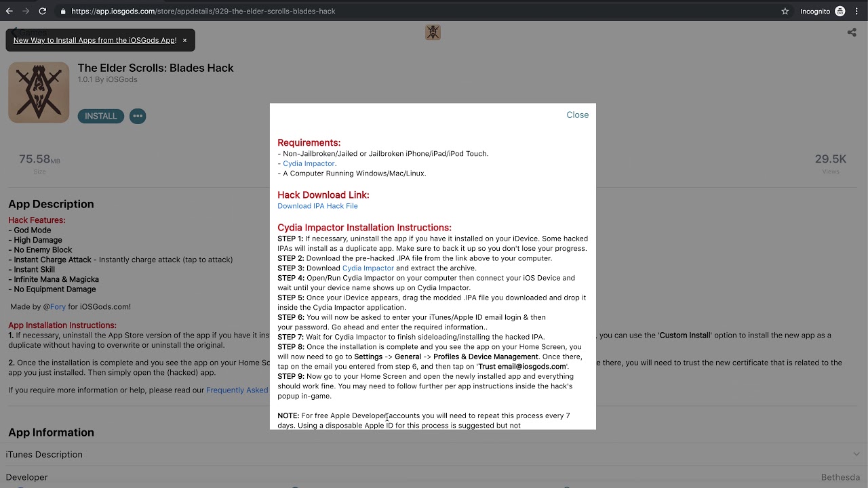Screen dimensions: 868x488
Task: Click The Elder Scrolls: Blades Hack title
Action: [155, 68]
